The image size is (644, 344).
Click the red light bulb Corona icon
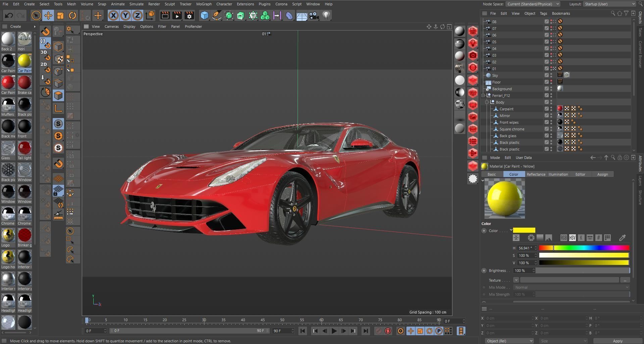pos(473,43)
